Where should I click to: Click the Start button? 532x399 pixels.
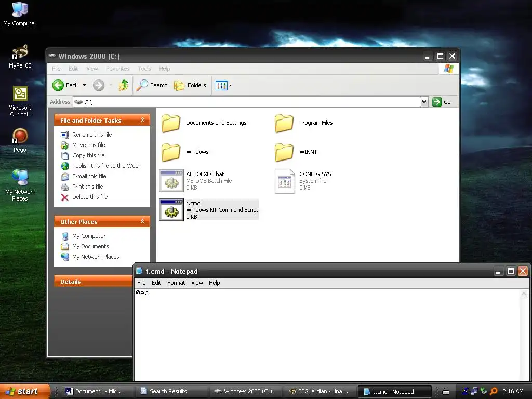coord(24,391)
